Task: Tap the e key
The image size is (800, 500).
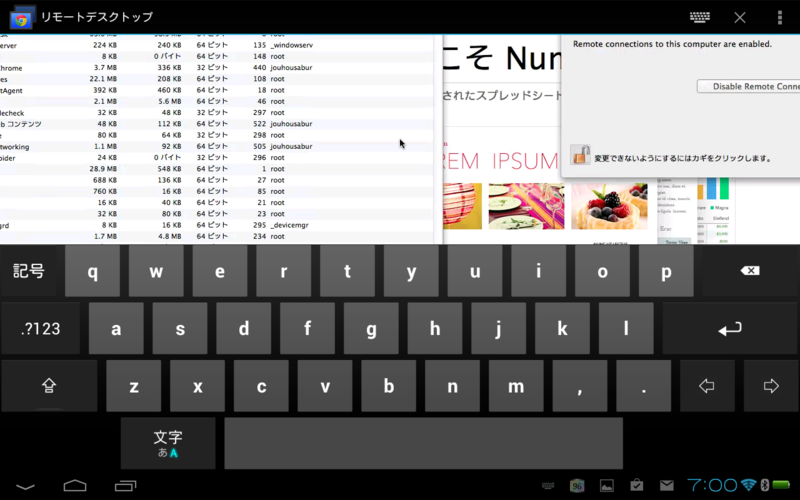Action: (x=220, y=271)
